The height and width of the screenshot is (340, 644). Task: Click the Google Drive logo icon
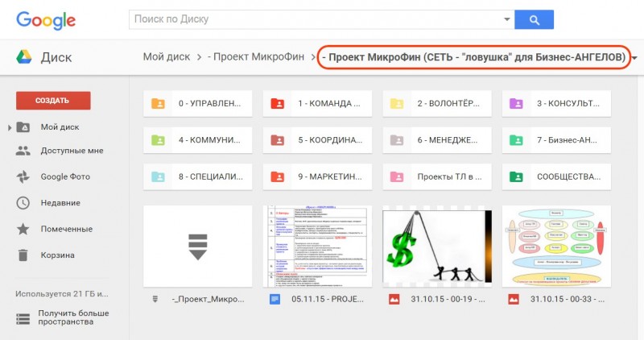[23, 57]
